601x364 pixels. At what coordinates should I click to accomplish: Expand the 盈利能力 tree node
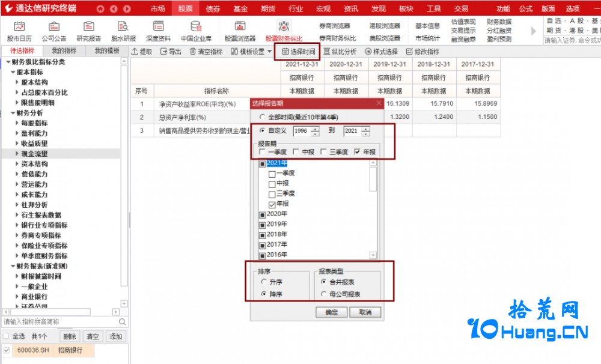[x=17, y=133]
